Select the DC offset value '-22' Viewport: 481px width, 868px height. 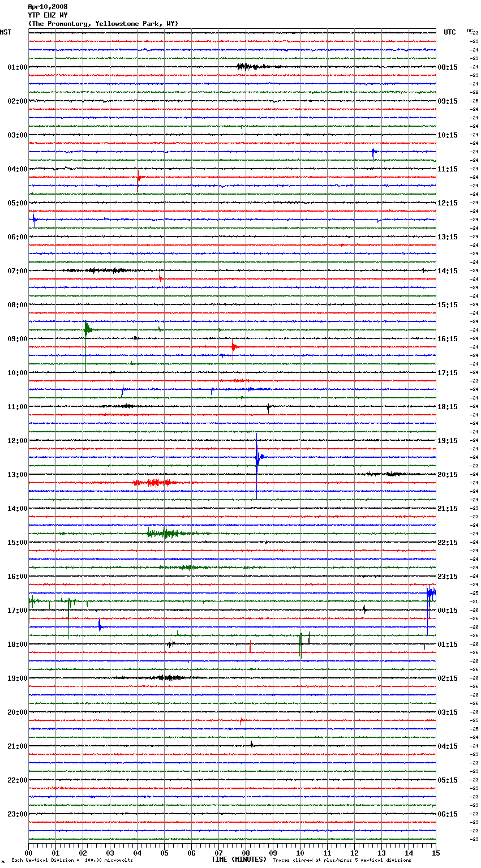tap(474, 92)
